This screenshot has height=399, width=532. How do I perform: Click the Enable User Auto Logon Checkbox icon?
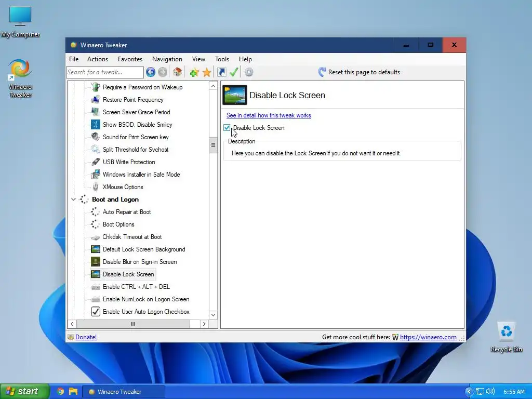click(96, 312)
